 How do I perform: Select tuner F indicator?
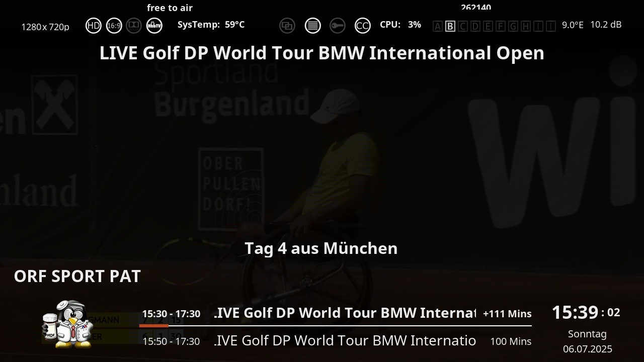(x=501, y=26)
